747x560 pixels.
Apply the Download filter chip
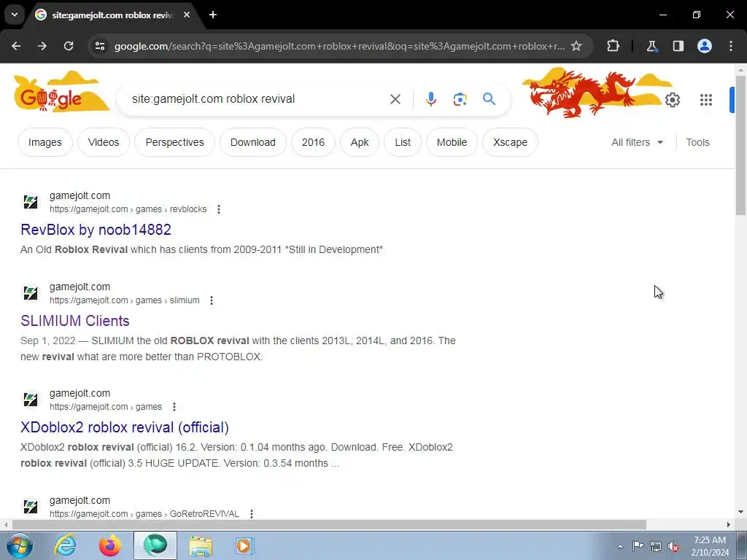tap(252, 142)
